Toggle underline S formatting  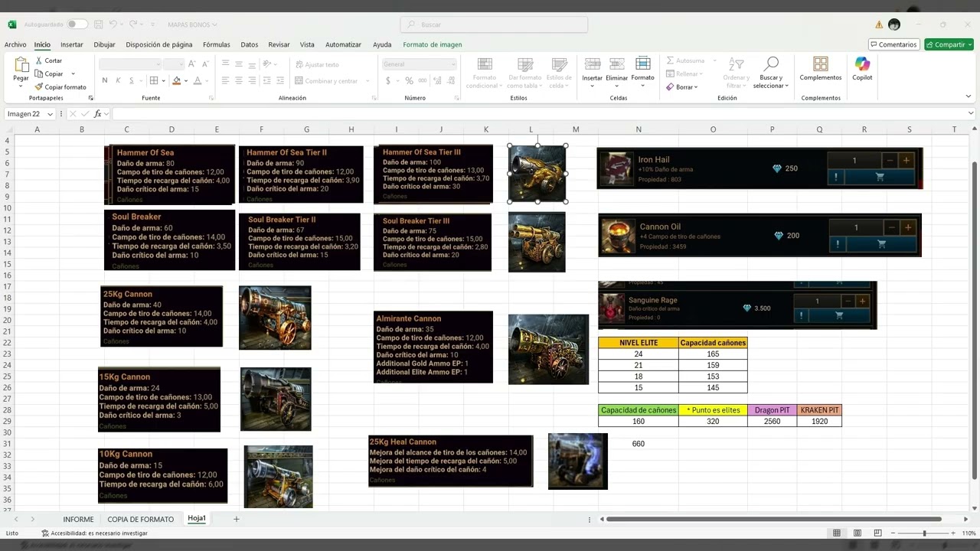click(132, 80)
